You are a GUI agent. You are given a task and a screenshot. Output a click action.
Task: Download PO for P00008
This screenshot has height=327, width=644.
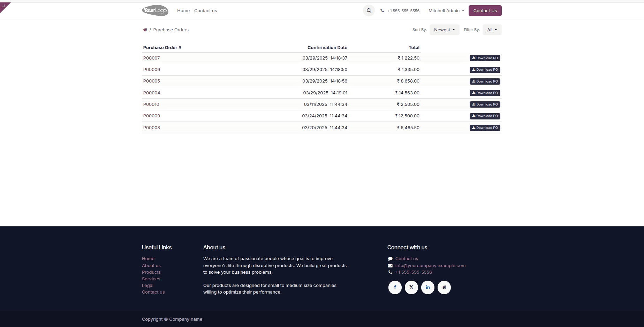[485, 128]
